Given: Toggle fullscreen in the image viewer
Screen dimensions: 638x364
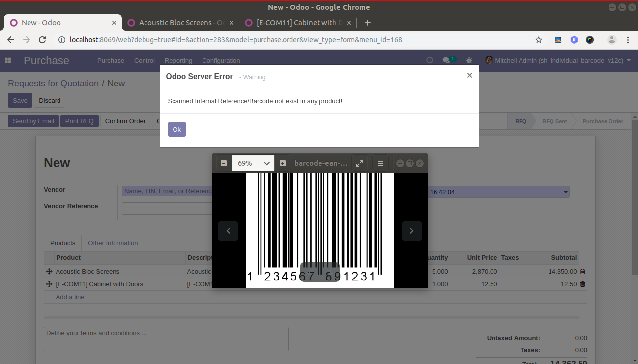Looking at the screenshot, I should pos(360,163).
